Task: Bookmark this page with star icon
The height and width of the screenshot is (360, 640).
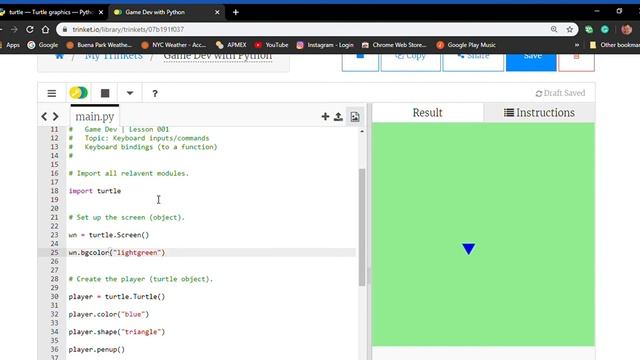Action: 570,29
